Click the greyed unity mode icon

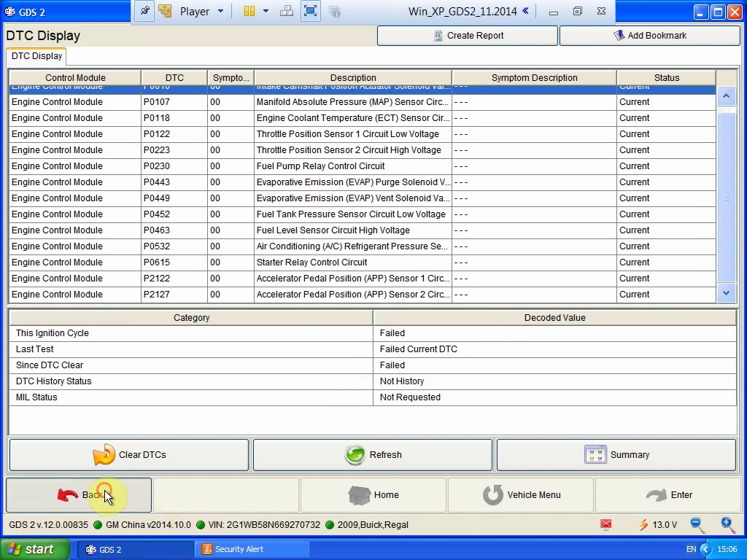click(x=335, y=12)
